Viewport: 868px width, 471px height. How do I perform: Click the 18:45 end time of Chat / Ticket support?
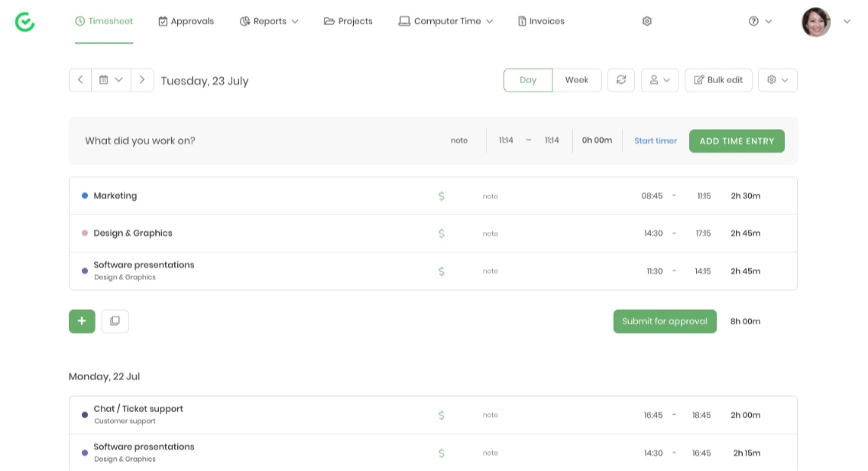point(701,415)
